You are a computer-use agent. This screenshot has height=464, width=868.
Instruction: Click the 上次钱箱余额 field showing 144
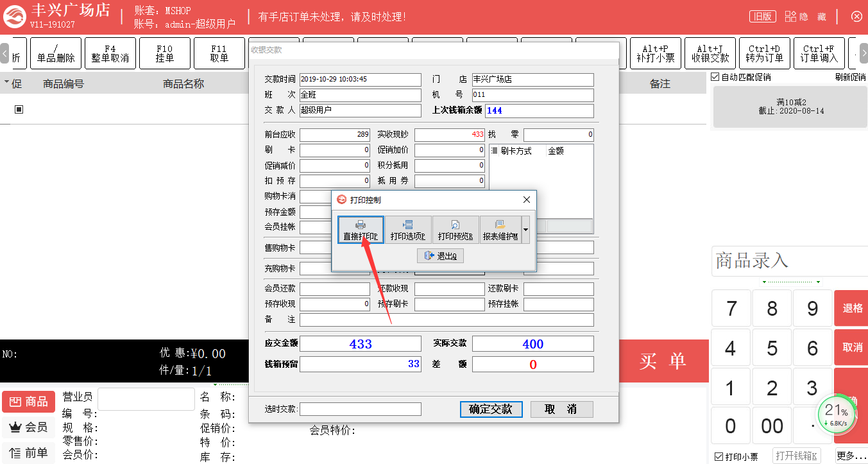click(x=540, y=110)
